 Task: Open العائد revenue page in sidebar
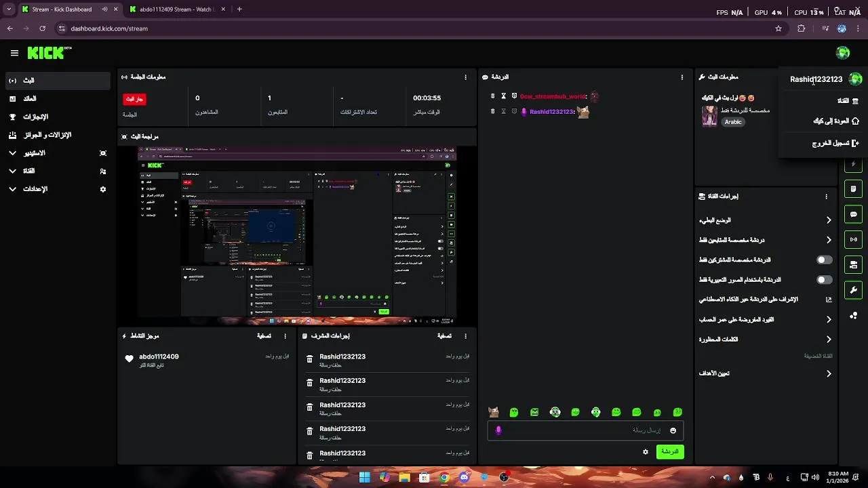click(x=57, y=99)
